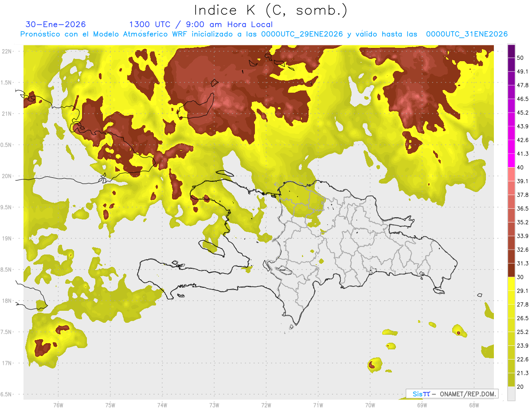Click the colorbar value 22.6
This screenshot has height=411, width=532.
(523, 360)
